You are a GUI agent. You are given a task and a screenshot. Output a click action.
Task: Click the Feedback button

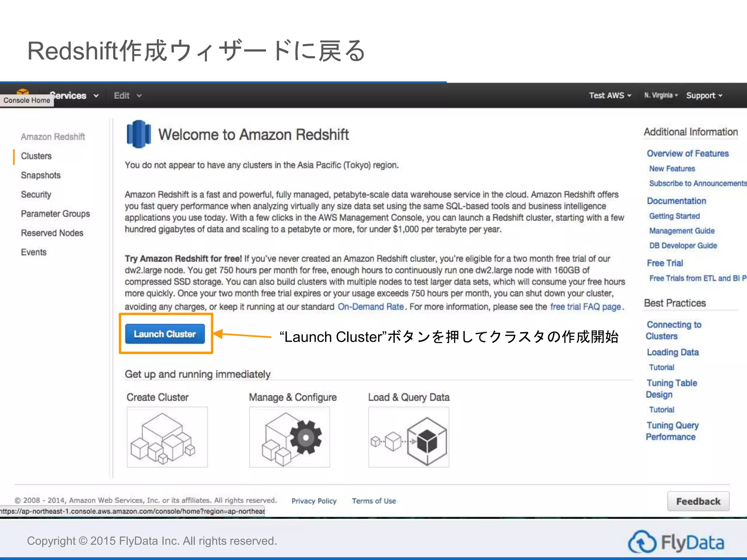tap(698, 501)
